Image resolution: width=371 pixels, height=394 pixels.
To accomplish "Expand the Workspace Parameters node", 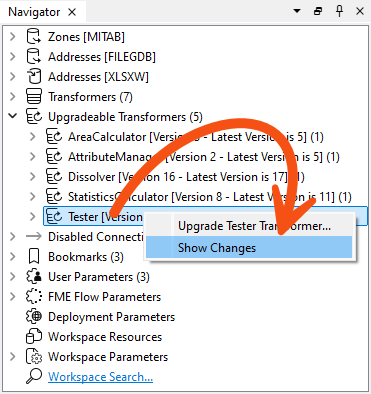I will coord(13,357).
